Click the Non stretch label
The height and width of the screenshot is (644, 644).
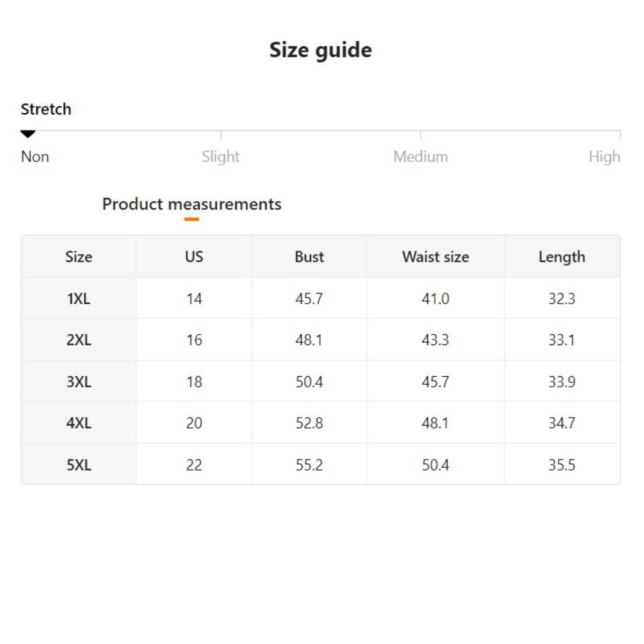[35, 157]
